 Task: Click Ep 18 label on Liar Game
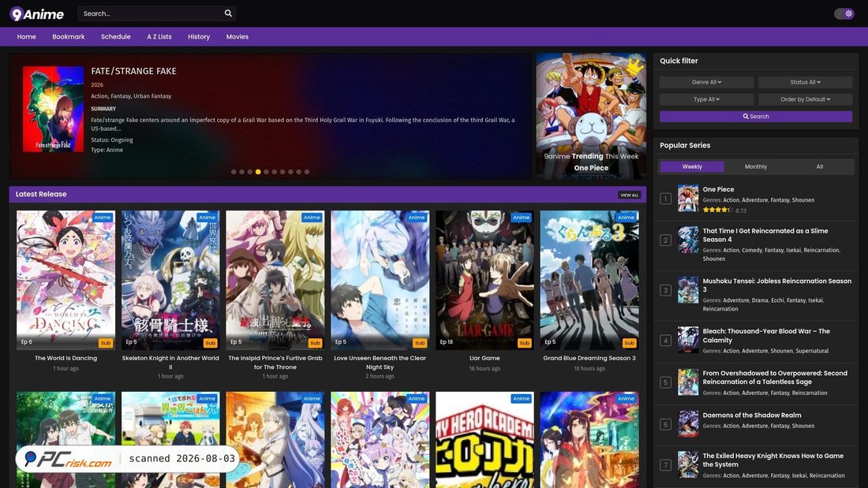pos(446,342)
